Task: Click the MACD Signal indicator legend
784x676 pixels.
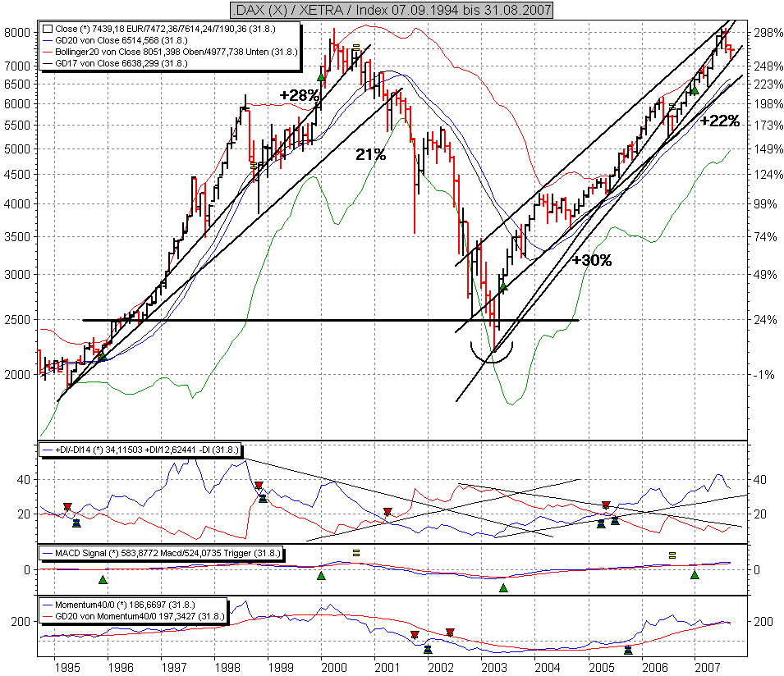Action: (x=162, y=554)
